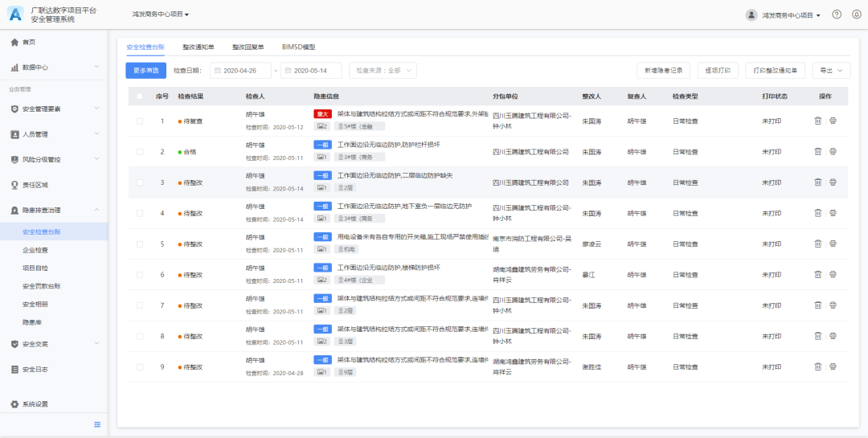The width and height of the screenshot is (868, 438).
Task: Open help question mark icon
Action: (837, 15)
